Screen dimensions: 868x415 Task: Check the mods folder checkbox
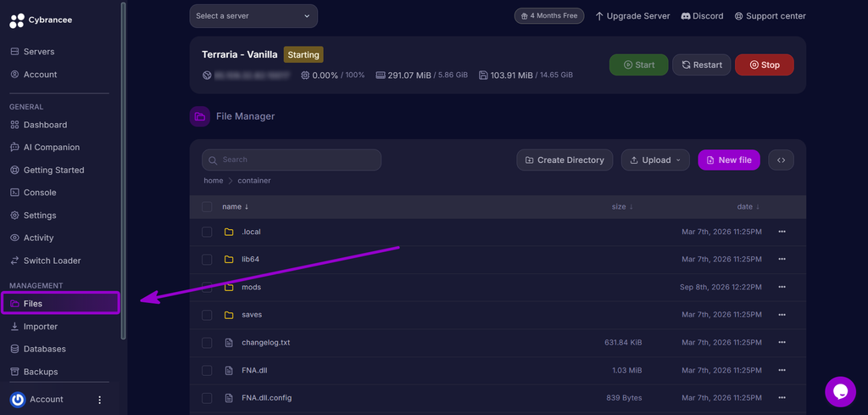click(x=207, y=287)
